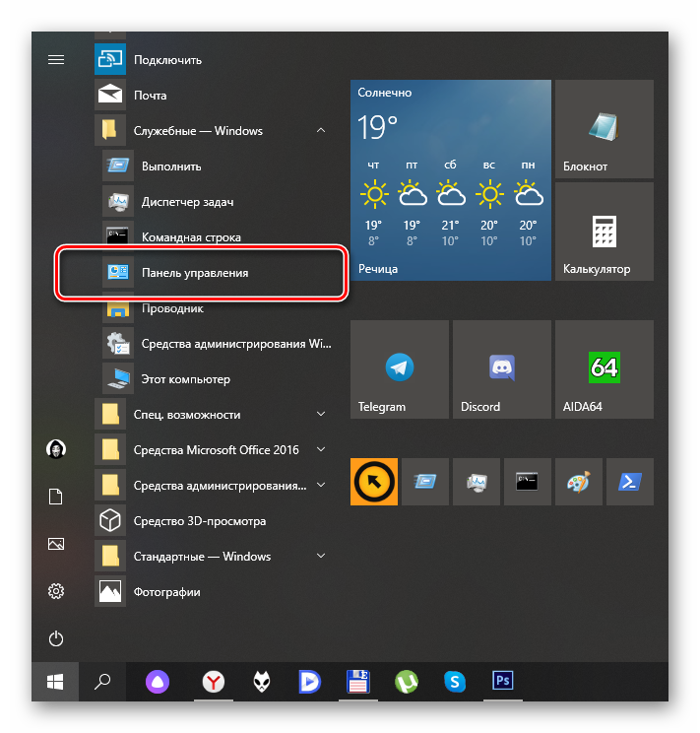Click the floppy disk taskbar icon

pyautogui.click(x=358, y=682)
